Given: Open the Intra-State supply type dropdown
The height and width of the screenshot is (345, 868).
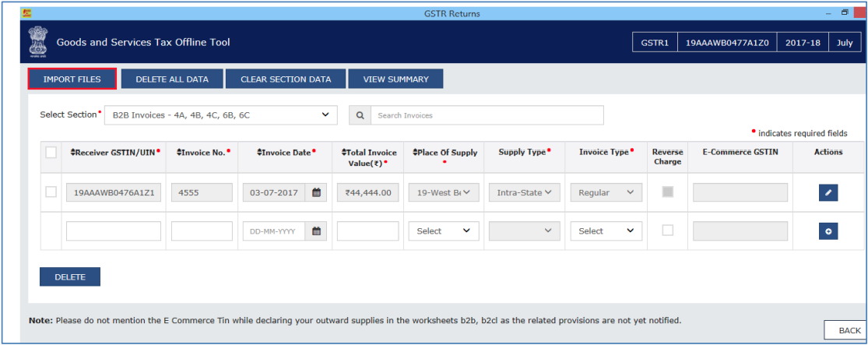Looking at the screenshot, I should (x=524, y=192).
